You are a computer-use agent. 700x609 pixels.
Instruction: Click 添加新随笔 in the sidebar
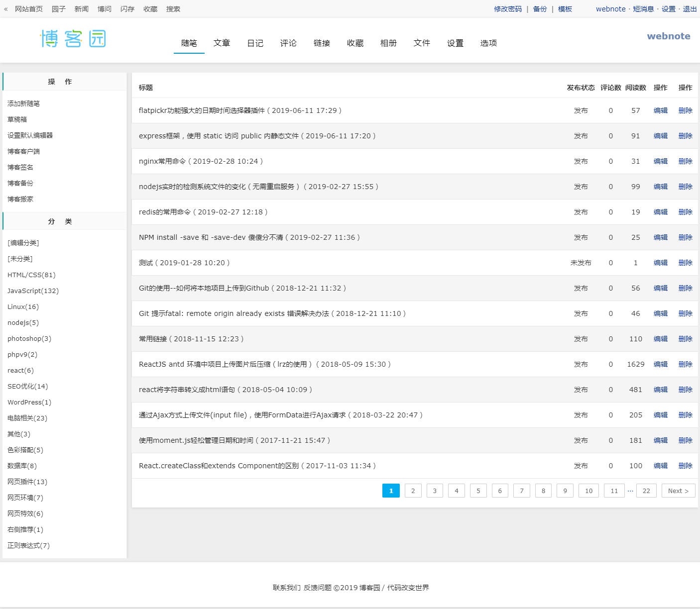click(24, 103)
